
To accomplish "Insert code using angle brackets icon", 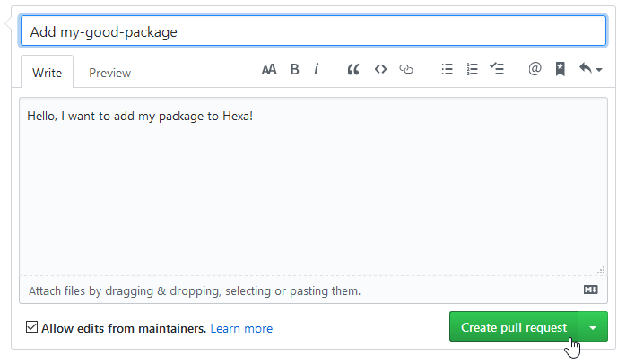I will tap(380, 69).
